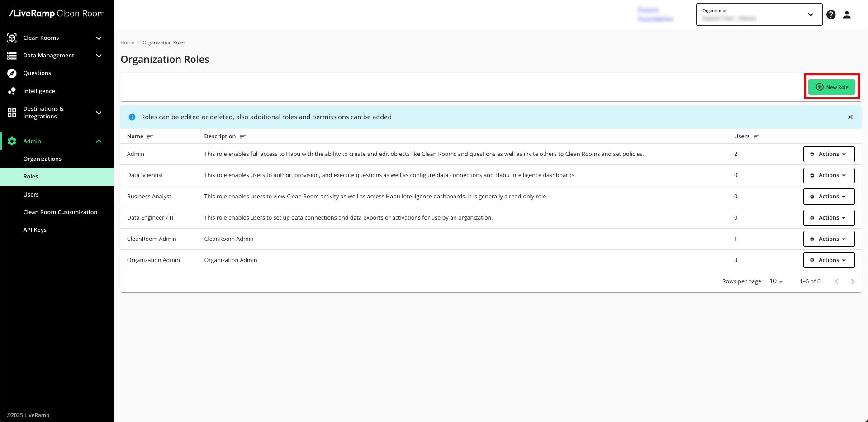This screenshot has height=422, width=868.
Task: Click the Admin role user count 2
Action: coord(735,154)
